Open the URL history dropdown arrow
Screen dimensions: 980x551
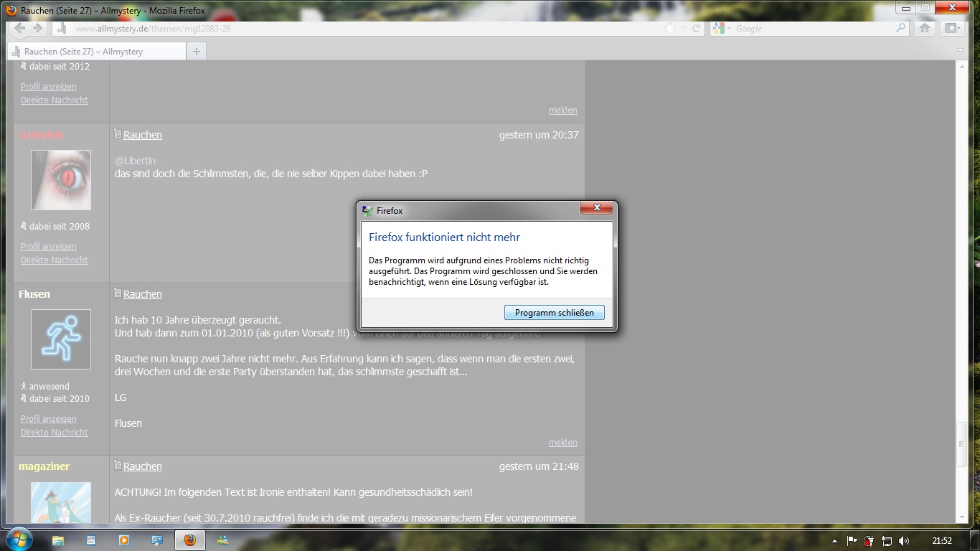tap(684, 29)
